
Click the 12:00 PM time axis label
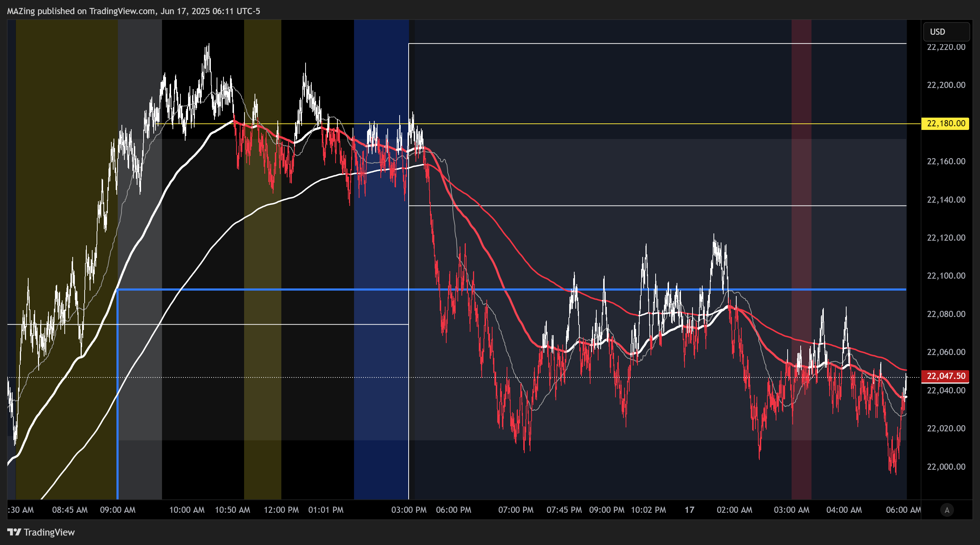(x=281, y=510)
